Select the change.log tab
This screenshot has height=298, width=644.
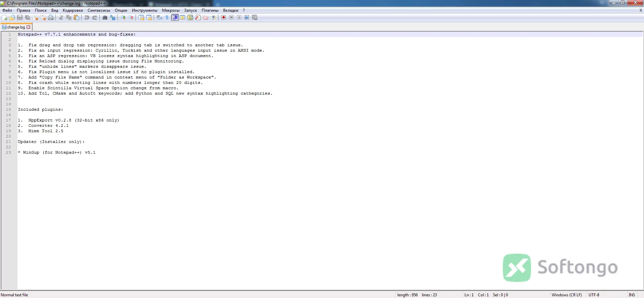16,27
